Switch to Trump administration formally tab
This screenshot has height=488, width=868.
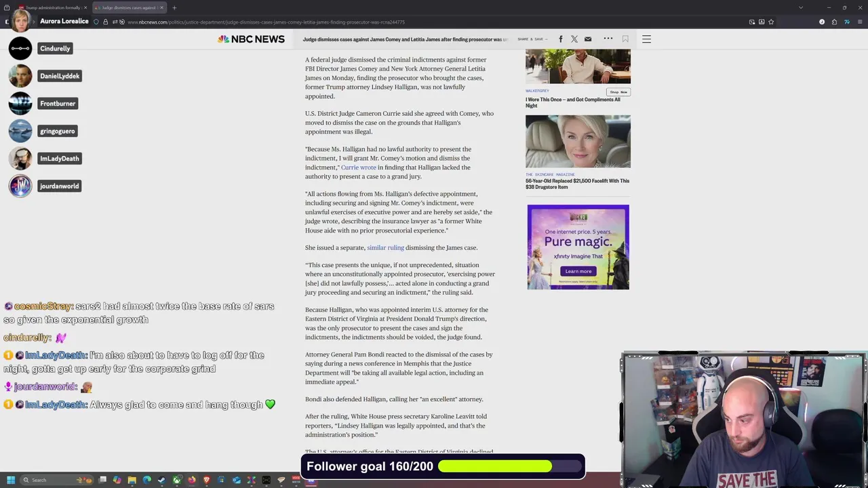(52, 7)
